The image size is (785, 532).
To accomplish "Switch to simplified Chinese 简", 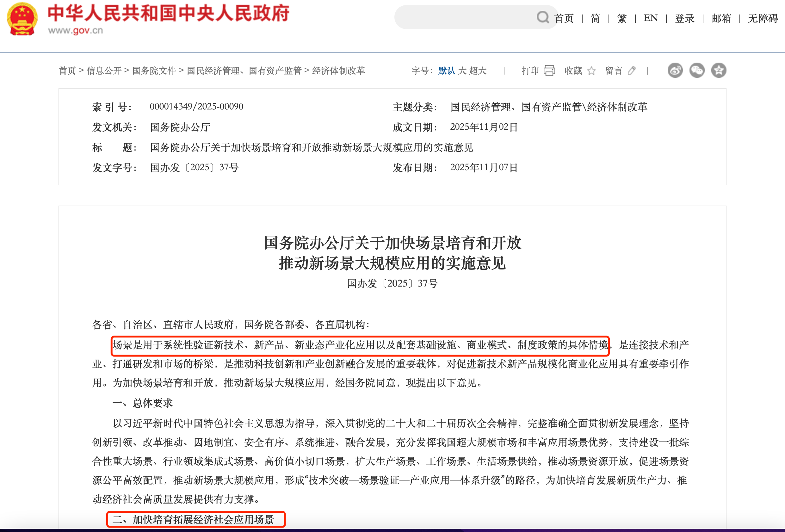I will [595, 18].
